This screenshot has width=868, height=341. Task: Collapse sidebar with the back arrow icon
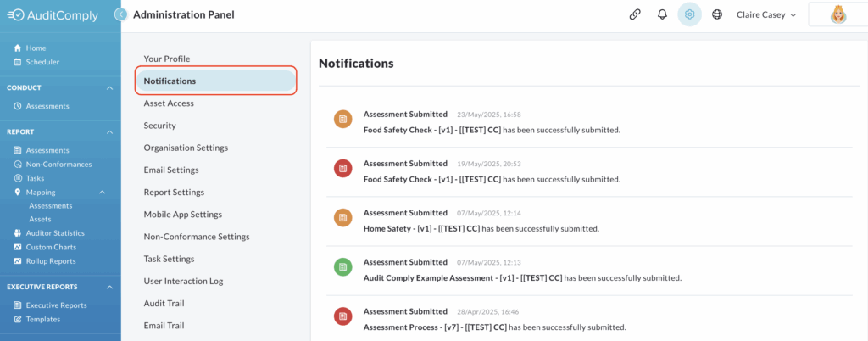point(120,15)
